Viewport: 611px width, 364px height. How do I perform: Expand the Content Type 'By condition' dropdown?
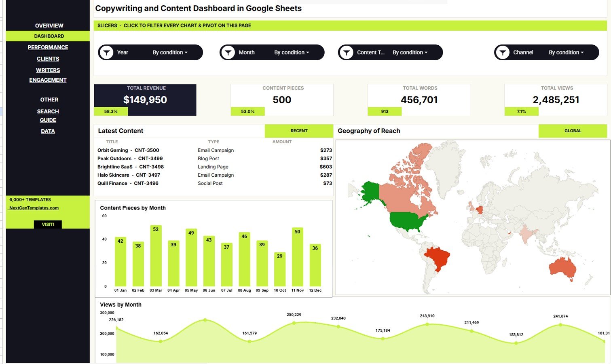pos(410,53)
